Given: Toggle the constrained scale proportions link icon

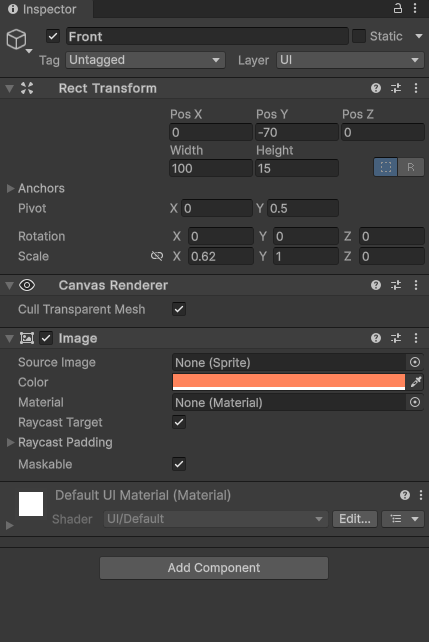Looking at the screenshot, I should 157,256.
